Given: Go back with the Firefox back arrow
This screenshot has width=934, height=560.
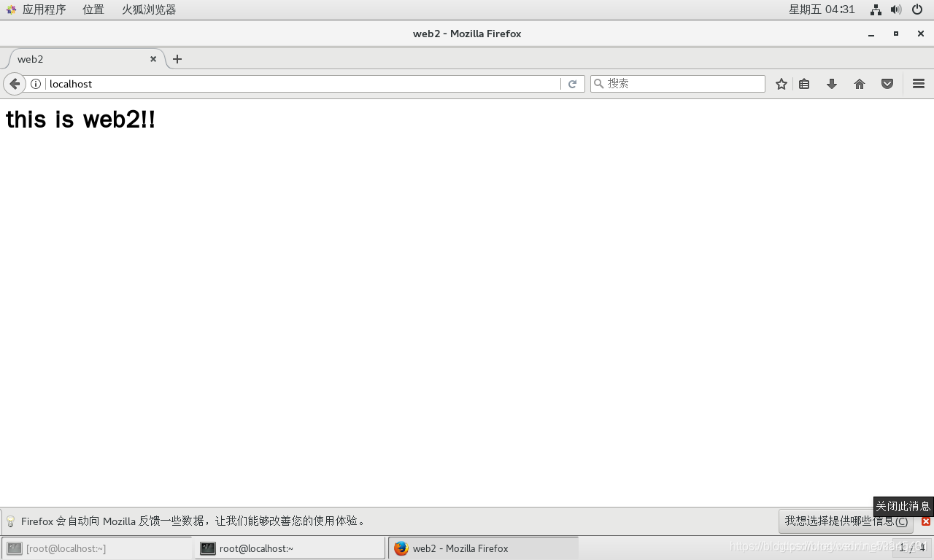Looking at the screenshot, I should [x=15, y=84].
